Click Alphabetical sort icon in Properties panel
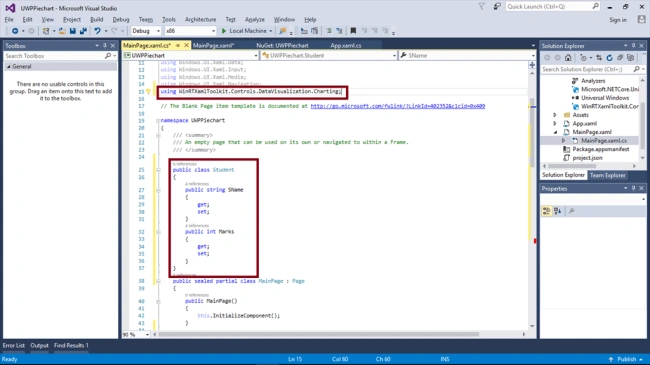The image size is (650, 365). [558, 211]
